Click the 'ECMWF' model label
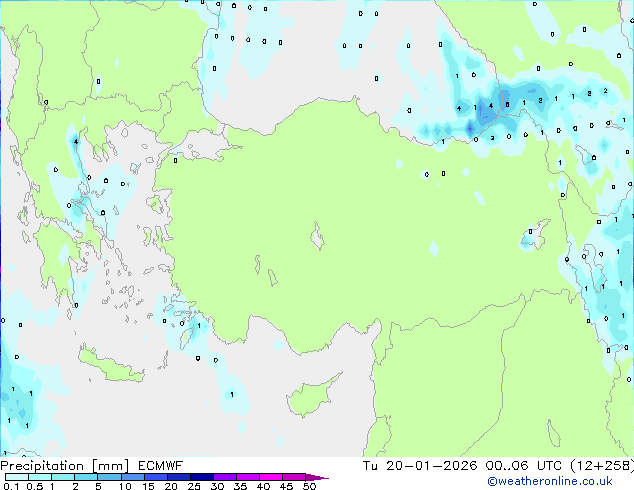 tap(161, 466)
